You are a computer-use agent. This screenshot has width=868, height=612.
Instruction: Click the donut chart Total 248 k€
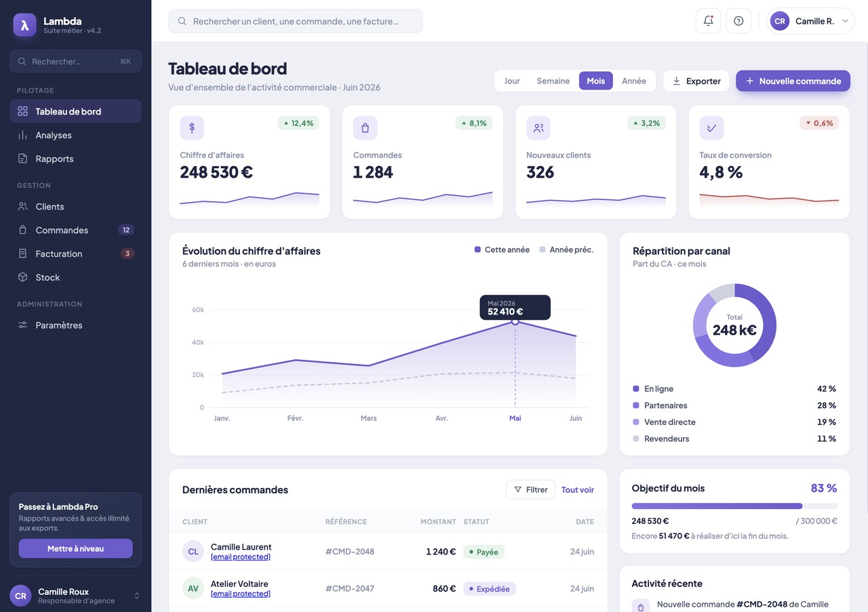734,325
